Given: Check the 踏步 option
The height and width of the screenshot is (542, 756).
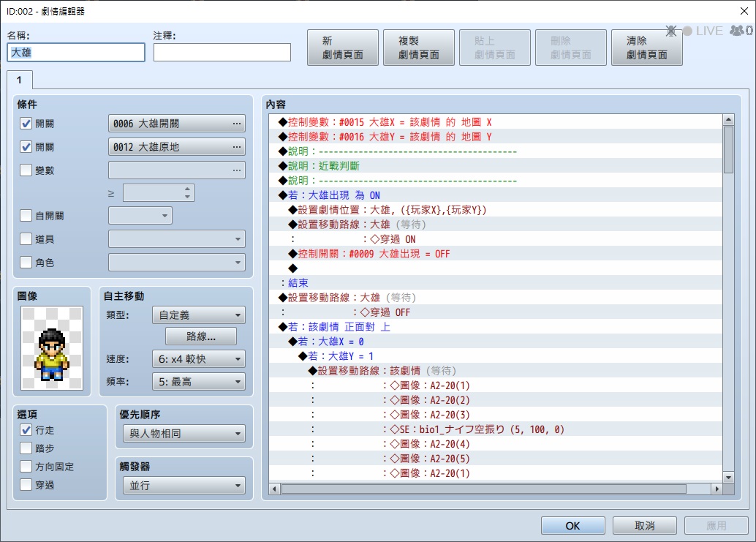Looking at the screenshot, I should (26, 448).
